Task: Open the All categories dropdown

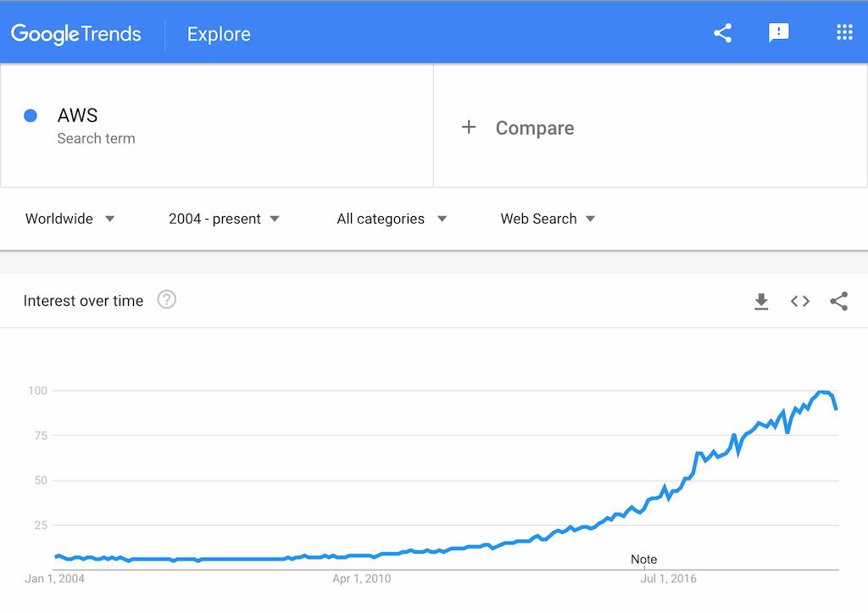Action: [391, 218]
